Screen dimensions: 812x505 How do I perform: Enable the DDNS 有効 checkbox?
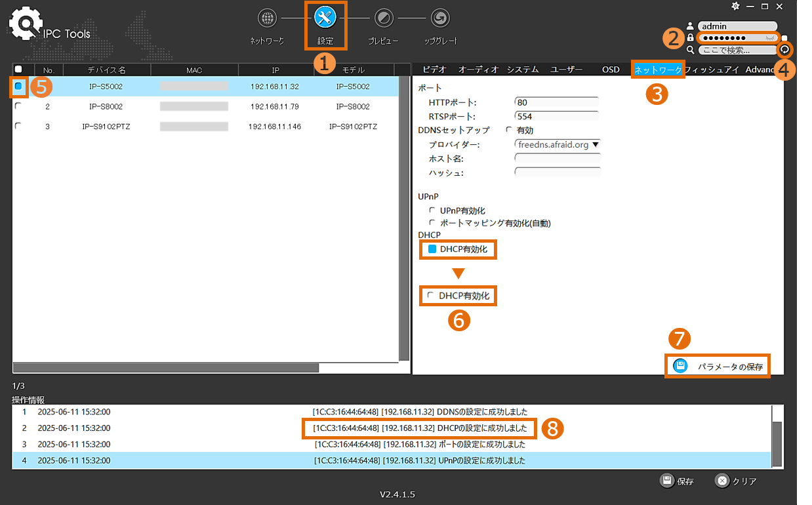[509, 130]
